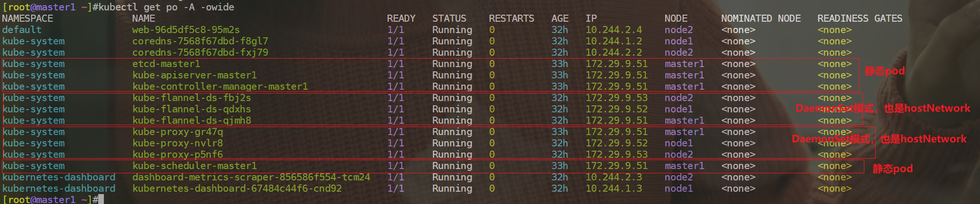Click the command 'kubectl get po -A -owide'
Screen dimensions: 980x204
166,7
